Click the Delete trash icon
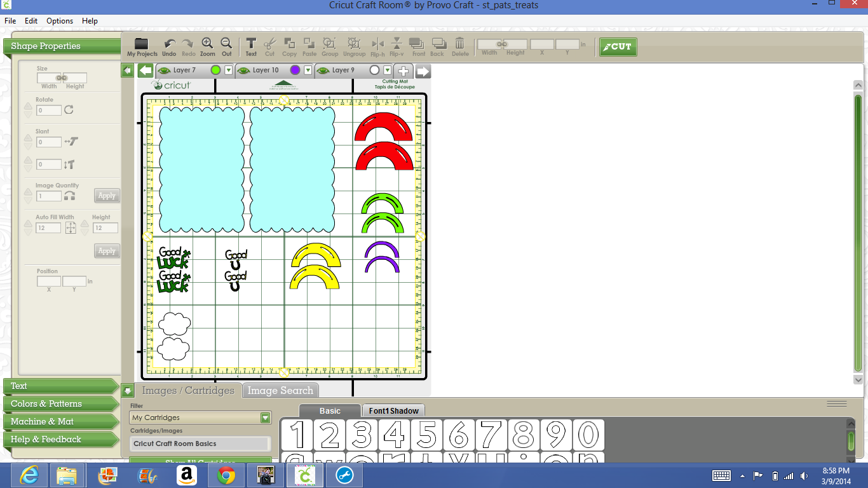The width and height of the screenshot is (868, 488). coord(460,43)
